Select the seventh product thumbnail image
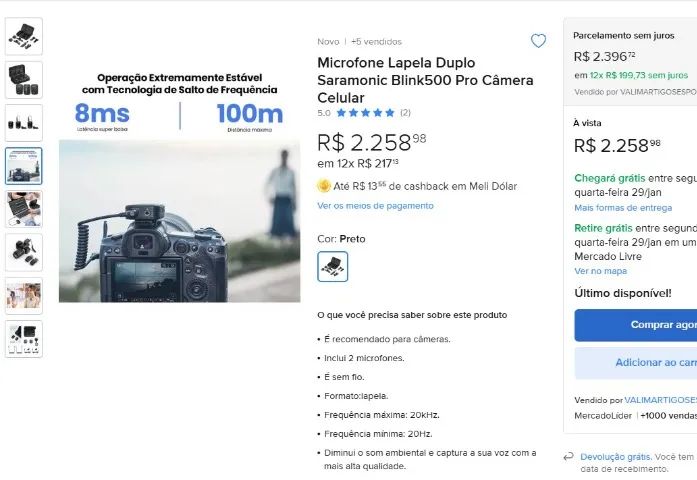Viewport: 697px width, 480px height. click(24, 295)
